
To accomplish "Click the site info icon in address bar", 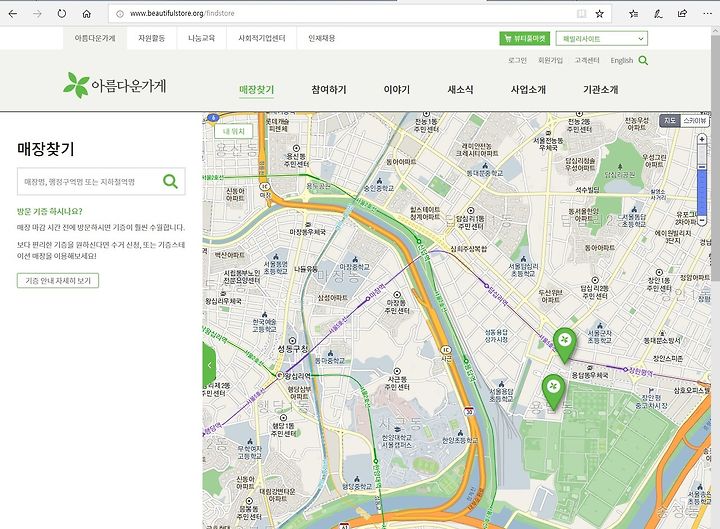I will [120, 14].
